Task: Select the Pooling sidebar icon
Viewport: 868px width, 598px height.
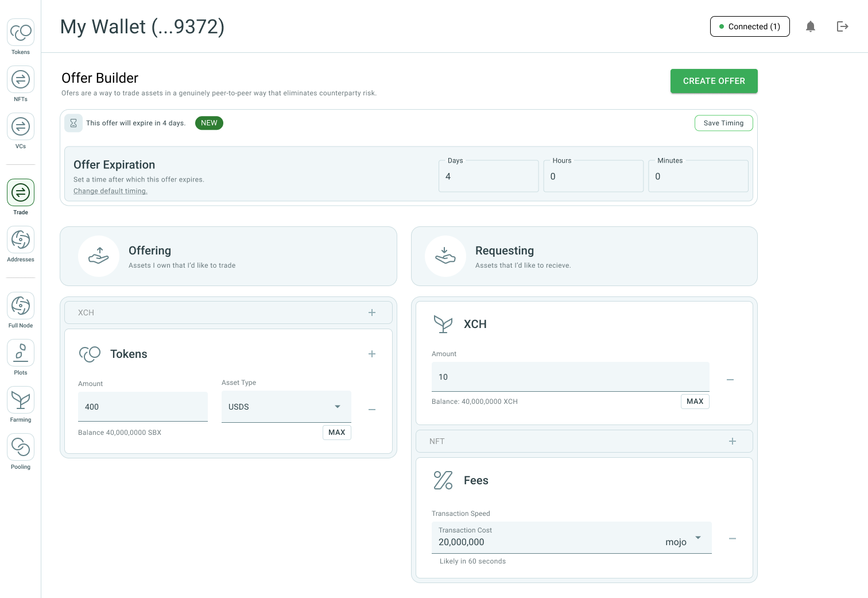Action: tap(20, 447)
